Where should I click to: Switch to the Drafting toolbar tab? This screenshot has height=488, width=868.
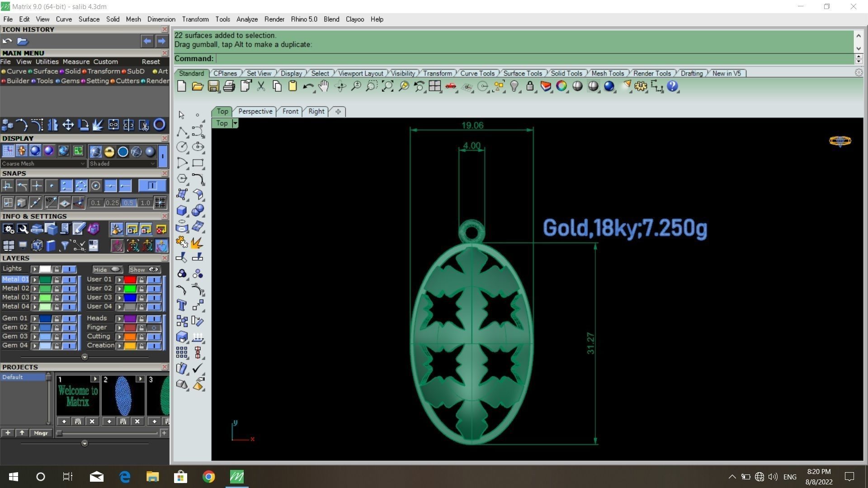[692, 73]
